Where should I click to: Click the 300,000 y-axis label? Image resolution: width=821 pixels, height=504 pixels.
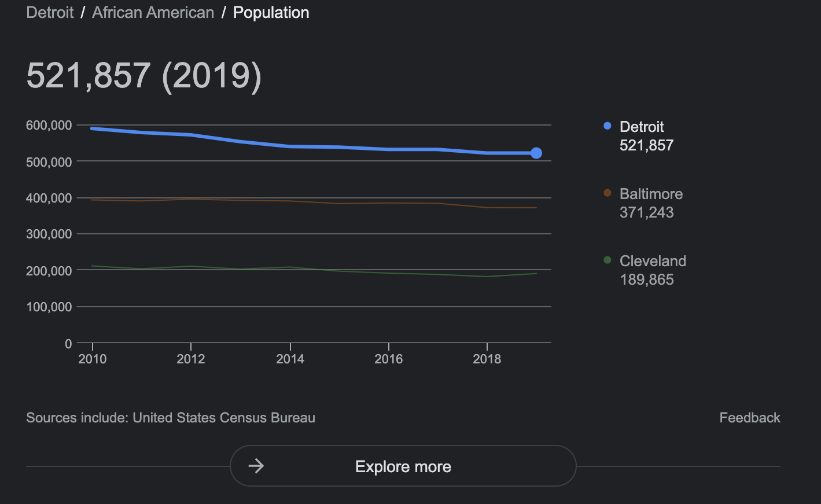click(49, 234)
